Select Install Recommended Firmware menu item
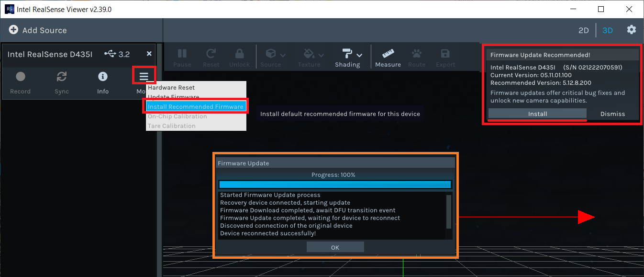The image size is (644, 277). (196, 106)
